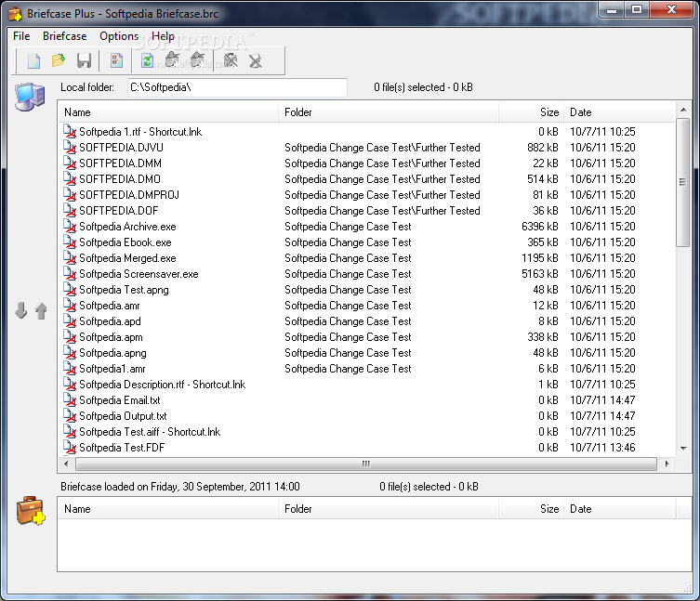Select the SOFTPEDIA.DMO file row
Image resolution: width=700 pixels, height=601 pixels.
(366, 179)
